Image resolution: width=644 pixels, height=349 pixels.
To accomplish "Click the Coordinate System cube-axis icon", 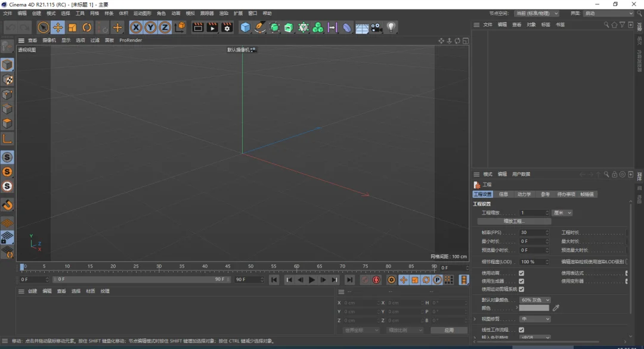I will 180,27.
